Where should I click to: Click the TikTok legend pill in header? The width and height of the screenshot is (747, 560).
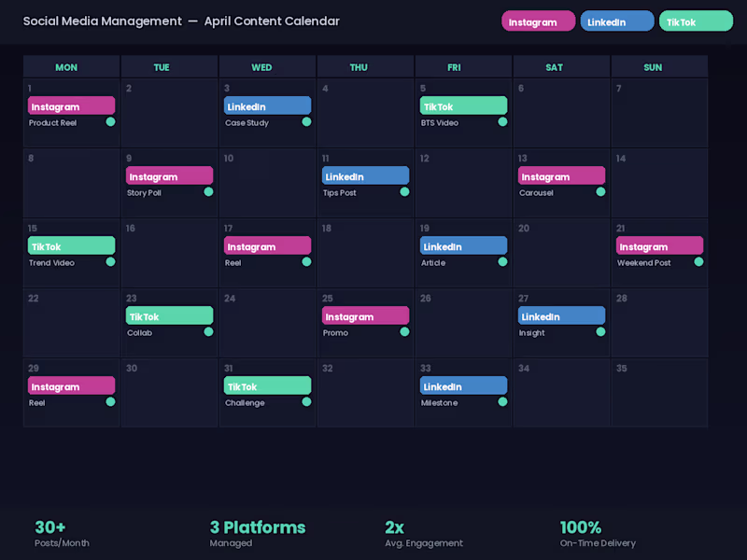pyautogui.click(x=696, y=21)
